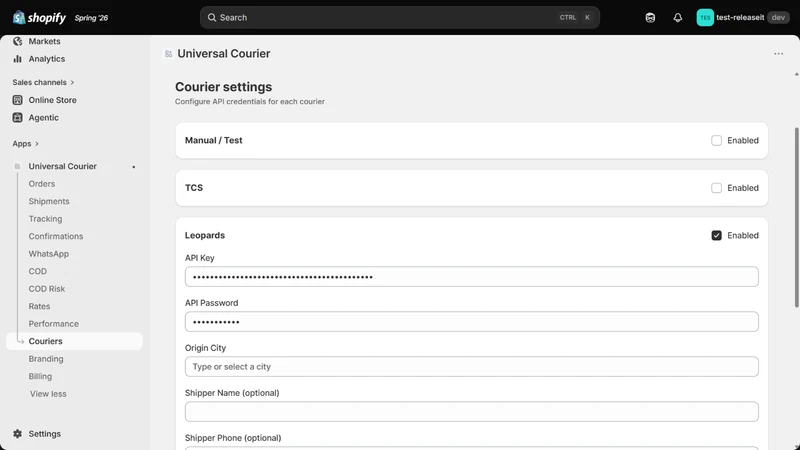The height and width of the screenshot is (450, 800).
Task: Enable the TCS courier checkbox
Action: (x=716, y=188)
